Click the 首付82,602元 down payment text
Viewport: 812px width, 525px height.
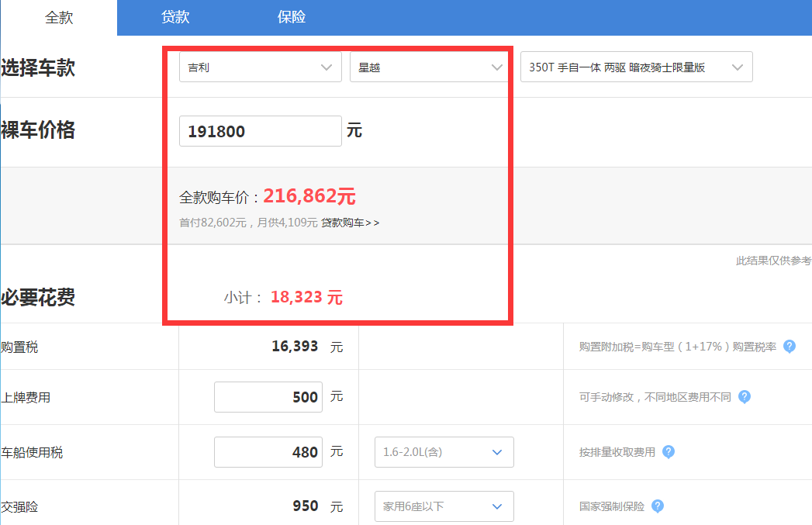click(213, 223)
